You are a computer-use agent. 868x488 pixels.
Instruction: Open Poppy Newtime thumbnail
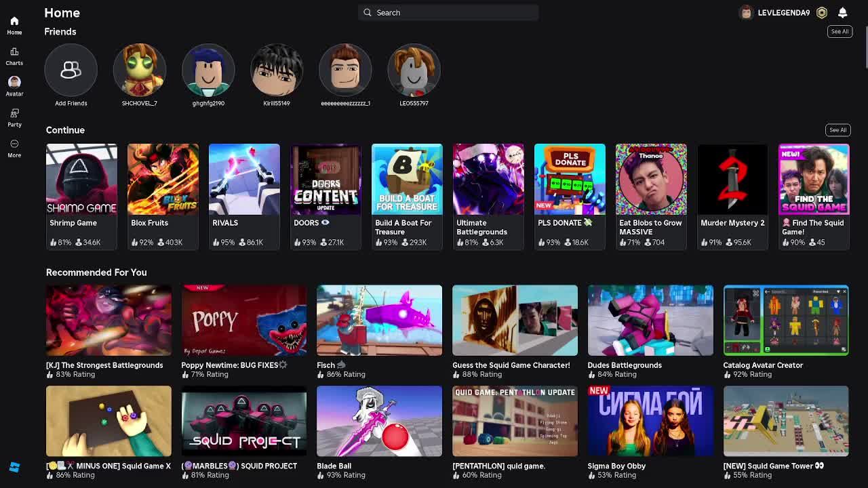point(244,320)
